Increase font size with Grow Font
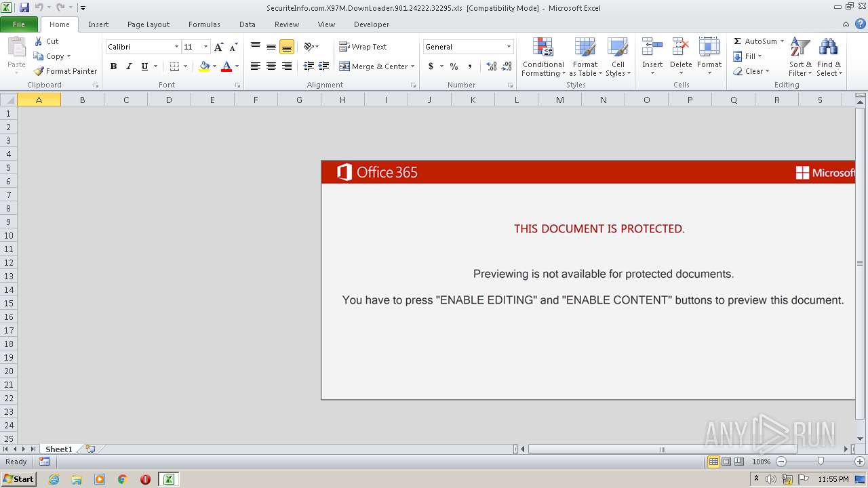The width and height of the screenshot is (868, 488). pyautogui.click(x=218, y=47)
